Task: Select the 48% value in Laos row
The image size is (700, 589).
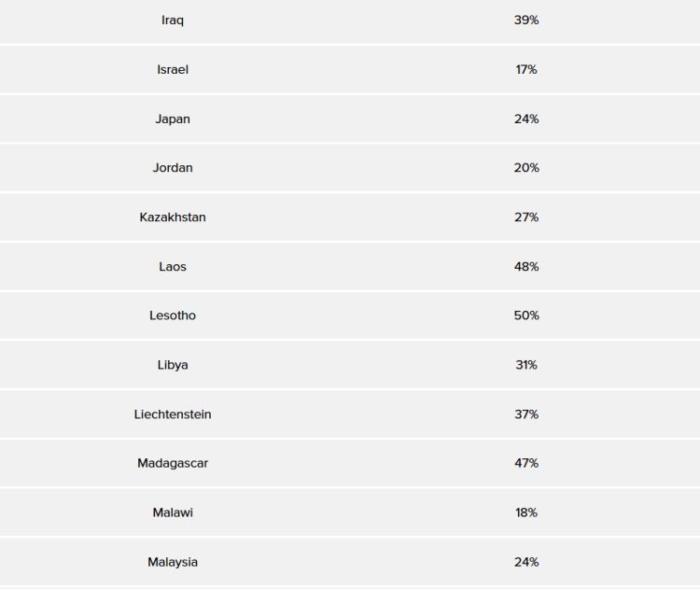Action: [x=526, y=267]
